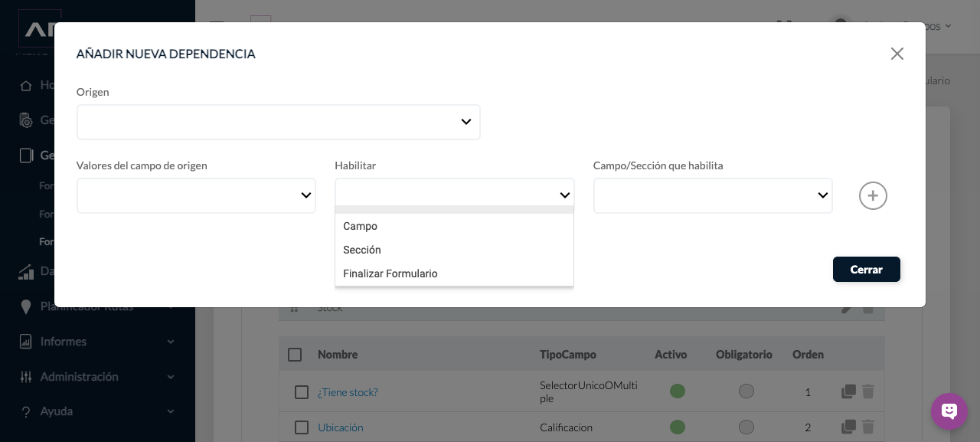Viewport: 980px width, 442px height.
Task: Collapse the open Habilitar dropdown
Action: click(x=454, y=195)
